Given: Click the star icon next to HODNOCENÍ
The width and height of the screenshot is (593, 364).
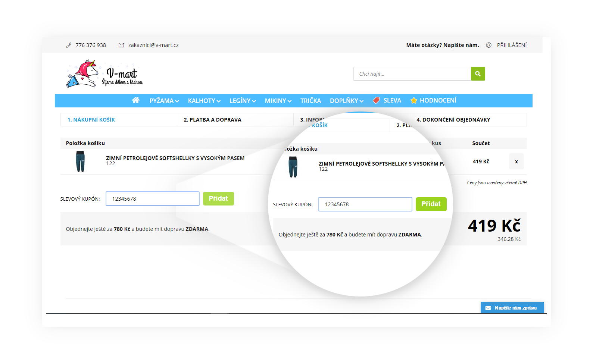Looking at the screenshot, I should 413,100.
